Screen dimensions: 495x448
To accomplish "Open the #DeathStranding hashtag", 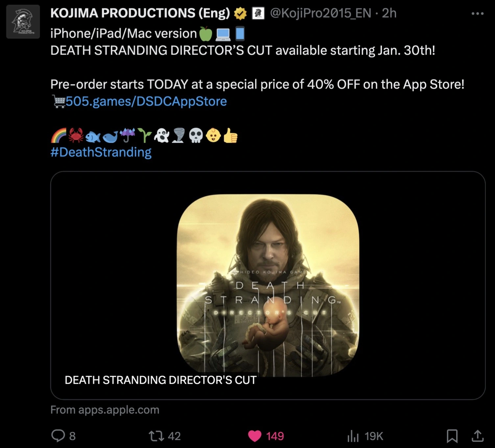I will coord(101,152).
